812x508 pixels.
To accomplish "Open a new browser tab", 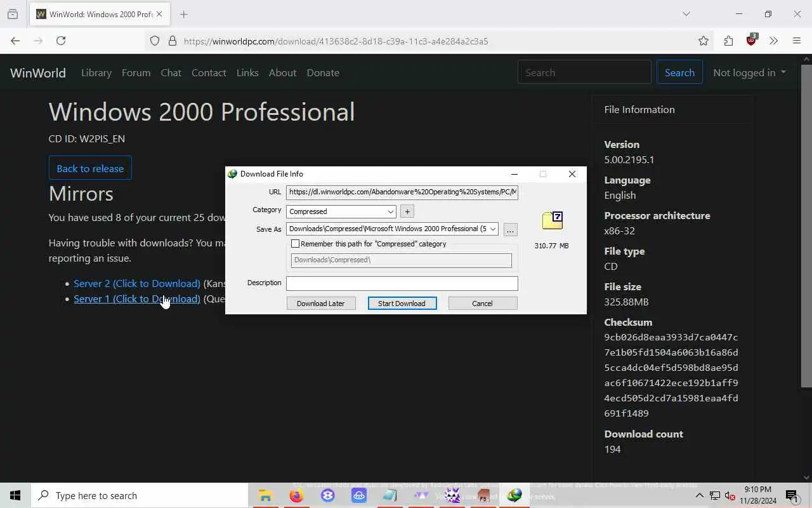I will pyautogui.click(x=184, y=14).
